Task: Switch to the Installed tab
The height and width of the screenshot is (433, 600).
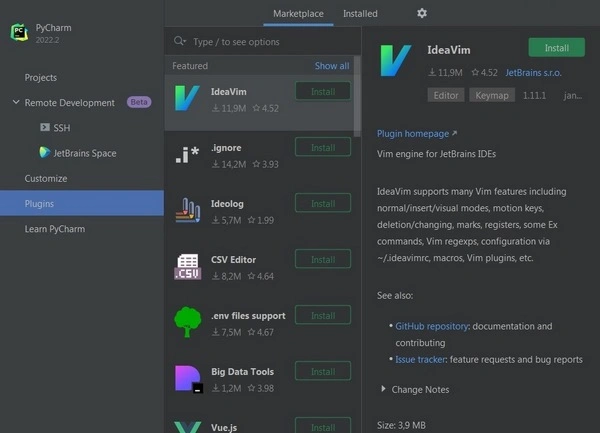Action: coord(360,14)
